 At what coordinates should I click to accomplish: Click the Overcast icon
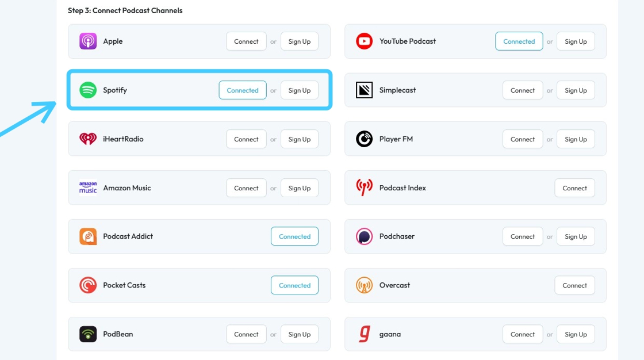365,285
